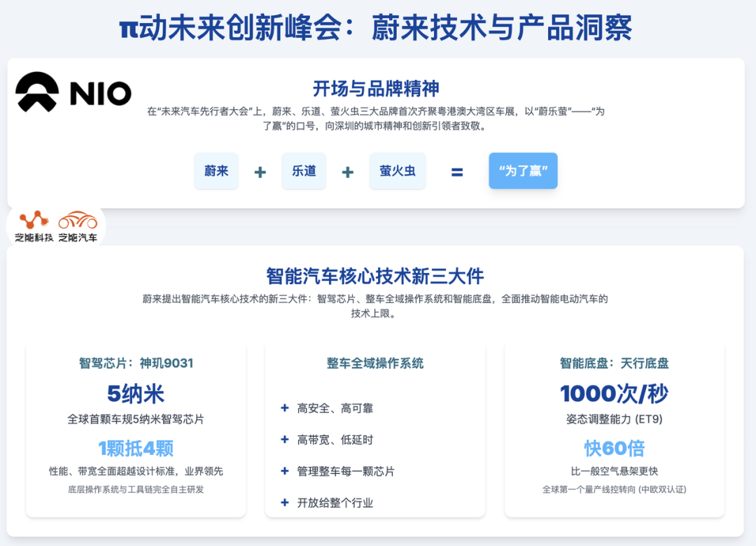Select the 蔚来 brand chip

pyautogui.click(x=216, y=171)
